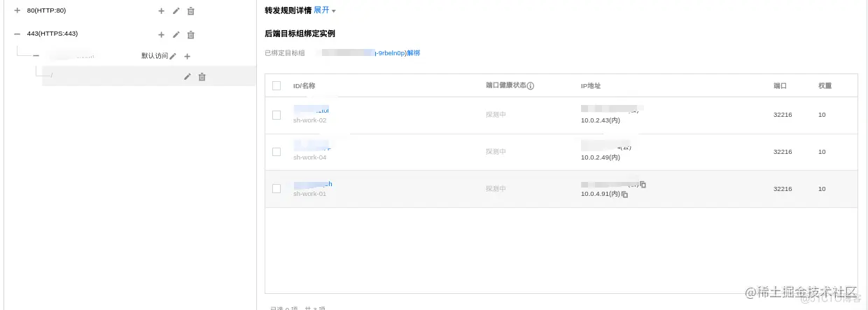Click the ID/名称 column header
The height and width of the screenshot is (310, 868).
[x=304, y=86]
